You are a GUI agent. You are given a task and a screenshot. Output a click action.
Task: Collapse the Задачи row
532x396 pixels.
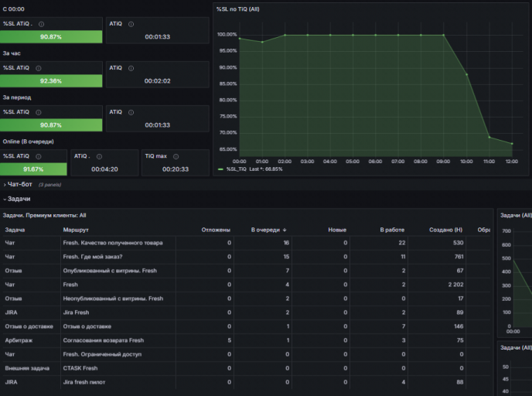click(x=19, y=199)
